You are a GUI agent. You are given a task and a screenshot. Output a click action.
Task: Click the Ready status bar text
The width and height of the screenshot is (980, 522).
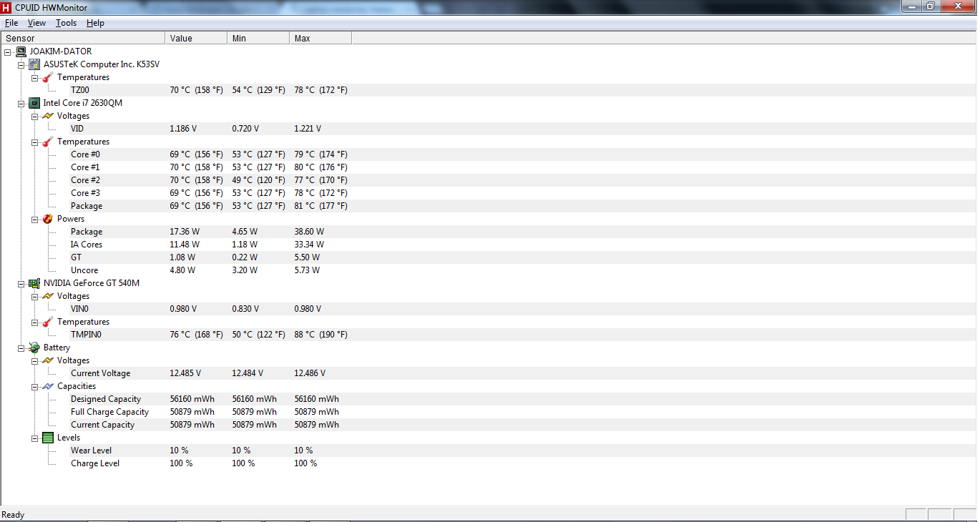pos(13,515)
